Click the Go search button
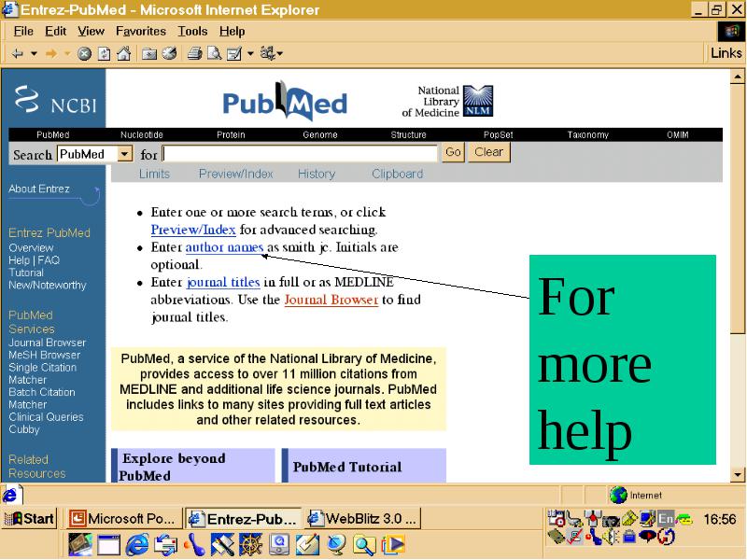This screenshot has width=747, height=560. [x=453, y=152]
